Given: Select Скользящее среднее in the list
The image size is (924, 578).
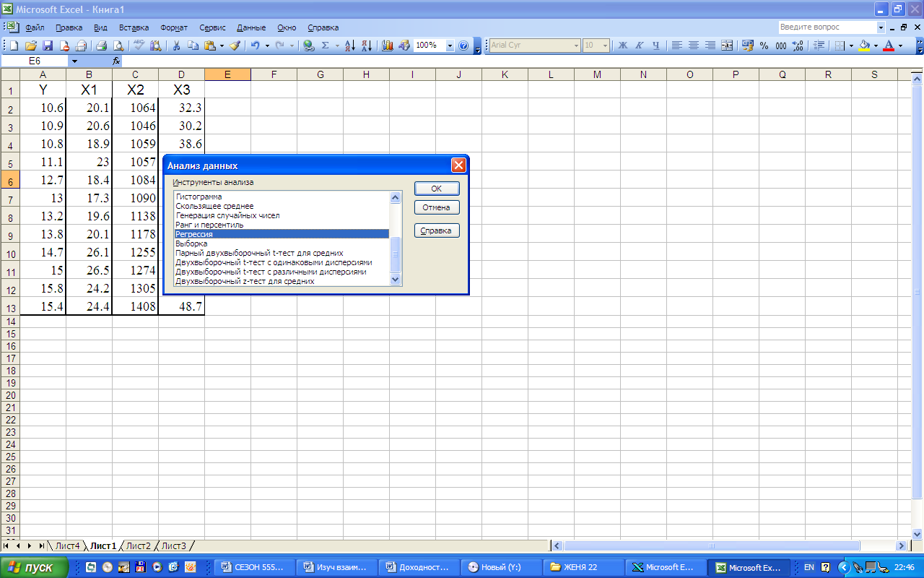Looking at the screenshot, I should pyautogui.click(x=282, y=206).
